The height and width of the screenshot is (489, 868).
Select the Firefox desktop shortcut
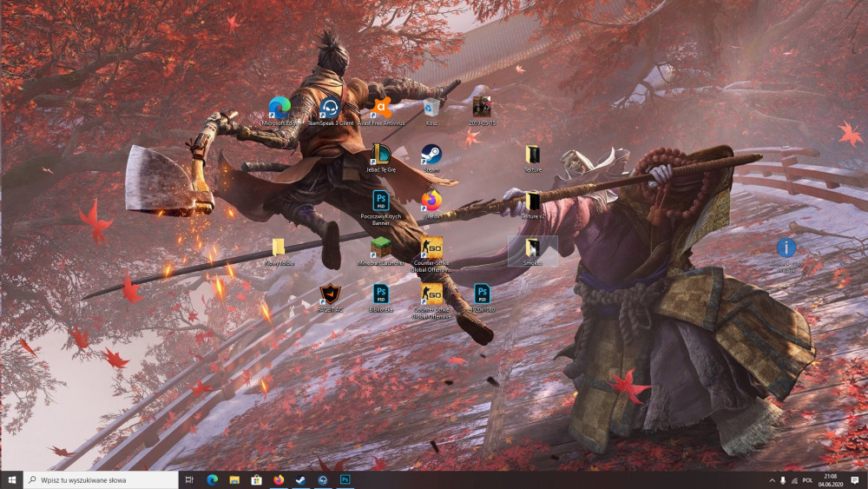(x=431, y=204)
